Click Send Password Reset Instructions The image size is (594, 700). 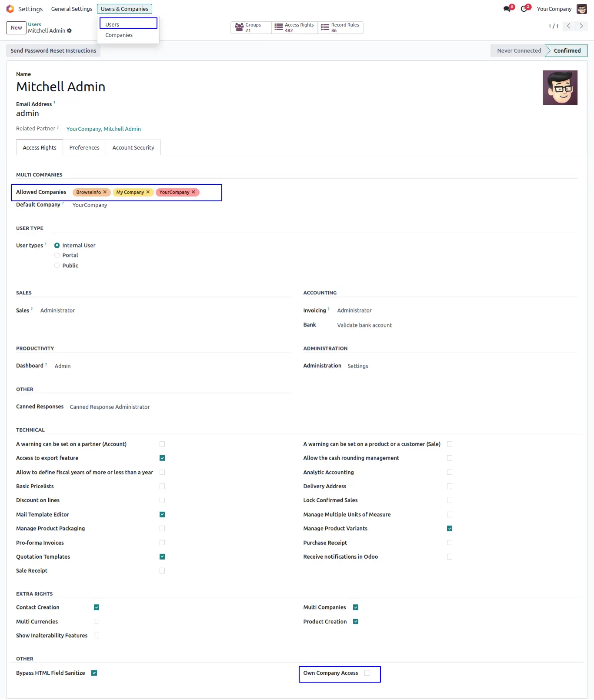point(53,51)
